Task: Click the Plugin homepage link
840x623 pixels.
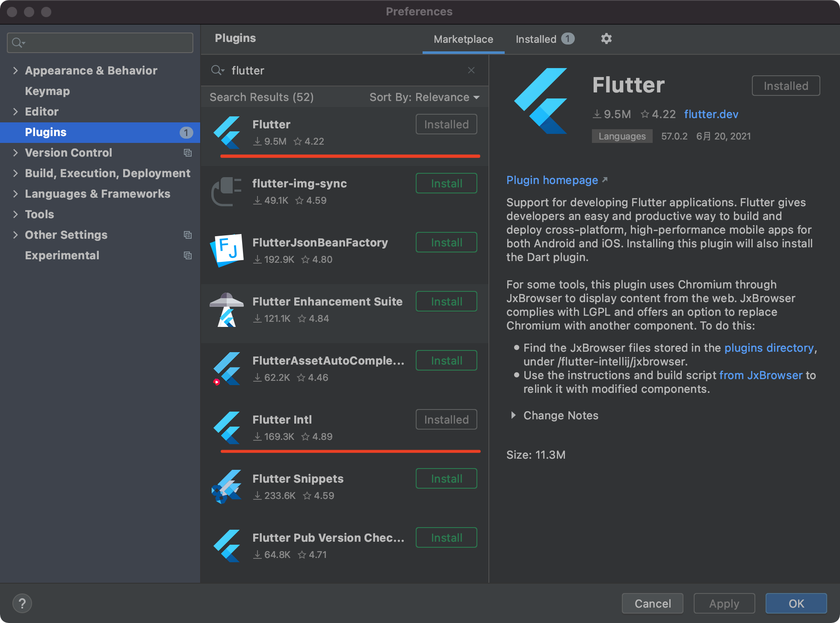Action: click(552, 180)
